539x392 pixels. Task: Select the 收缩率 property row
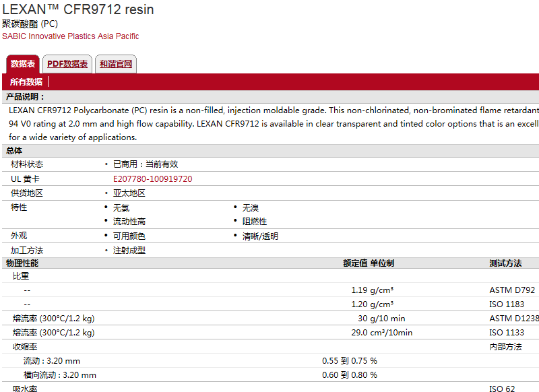click(x=25, y=347)
